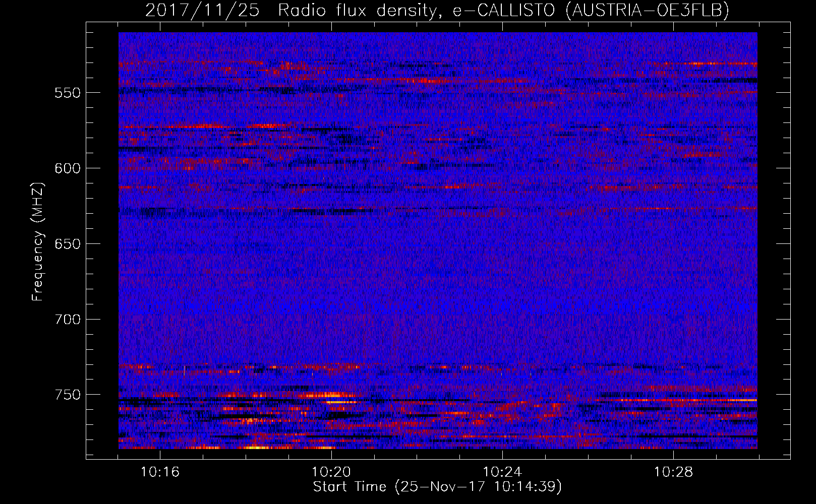Click the Start Time axis caption

click(437, 487)
